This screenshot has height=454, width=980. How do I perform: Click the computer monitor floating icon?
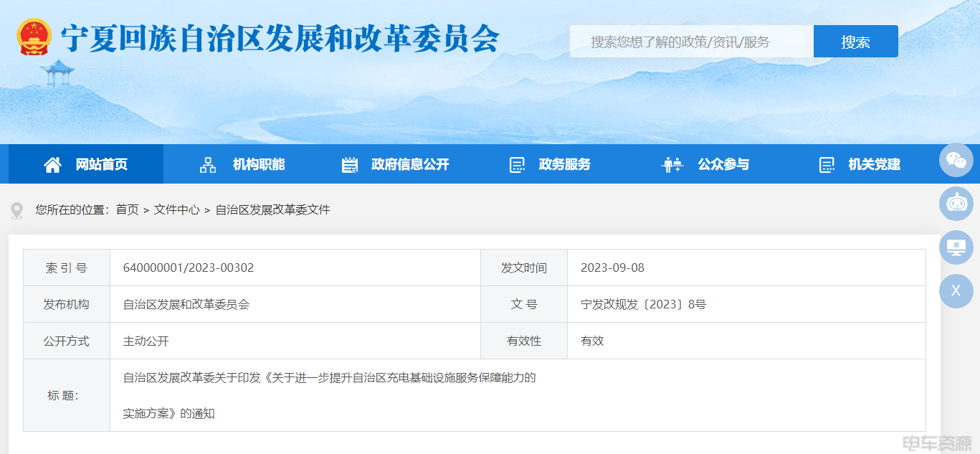click(956, 247)
